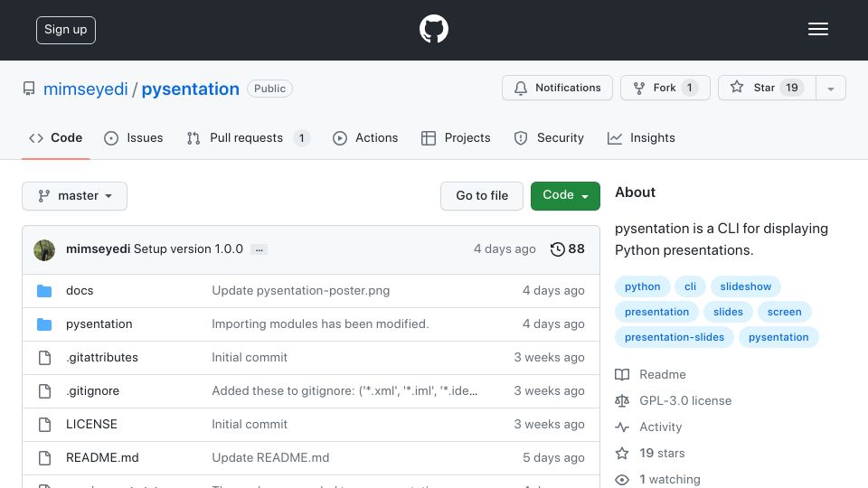868x488 pixels.
Task: Open the Insights tab
Action: pyautogui.click(x=641, y=137)
